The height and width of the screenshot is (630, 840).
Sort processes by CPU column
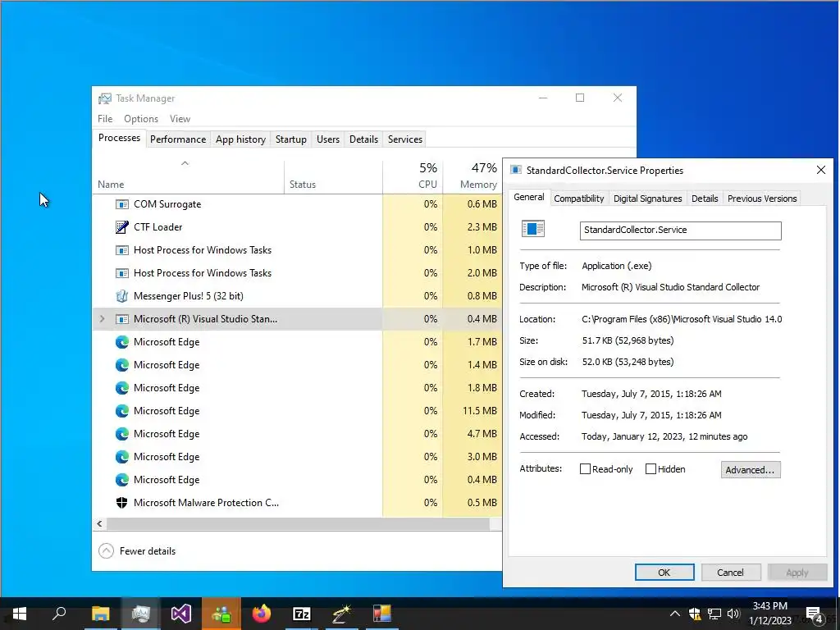pos(413,176)
